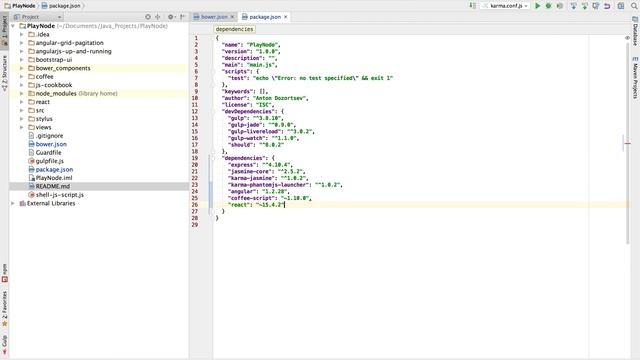Image resolution: width=640 pixels, height=360 pixels.
Task: Open gulpfile.js in the project tree
Action: click(49, 161)
